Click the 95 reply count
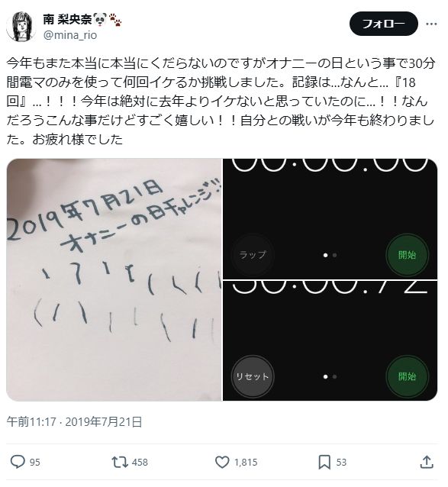Image resolution: width=448 pixels, height=487 pixels. pyautogui.click(x=35, y=462)
